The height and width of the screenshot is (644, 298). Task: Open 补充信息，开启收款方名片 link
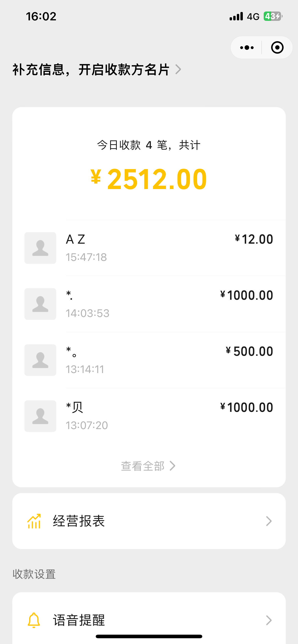[91, 69]
